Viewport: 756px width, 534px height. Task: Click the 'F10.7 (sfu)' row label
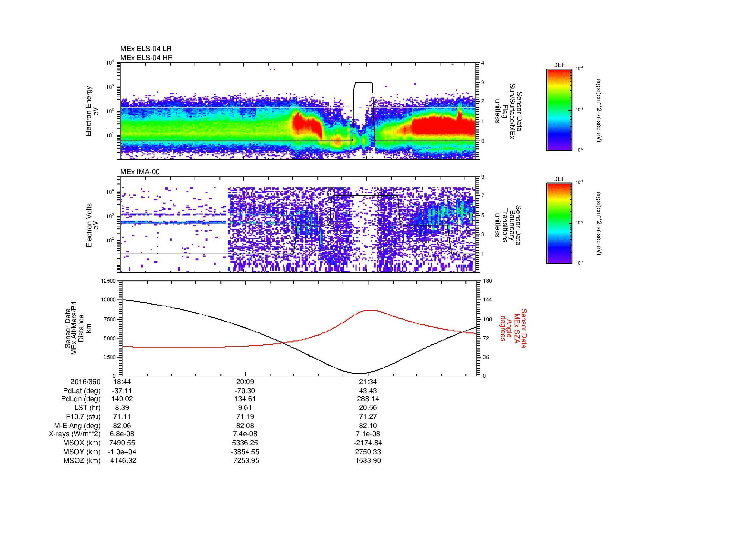(83, 416)
